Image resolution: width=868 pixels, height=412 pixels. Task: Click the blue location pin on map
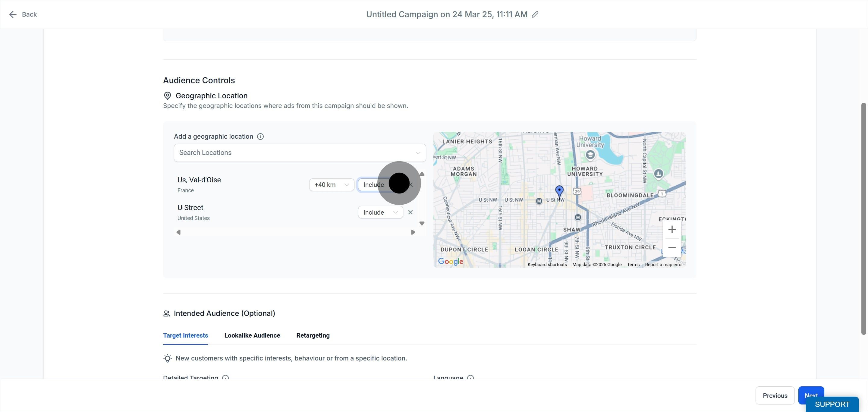pos(559,192)
